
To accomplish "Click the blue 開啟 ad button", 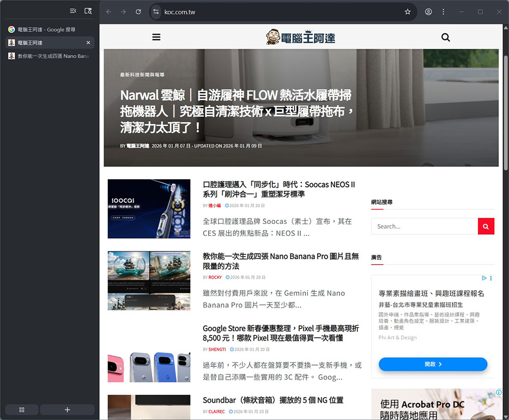I will click(433, 364).
